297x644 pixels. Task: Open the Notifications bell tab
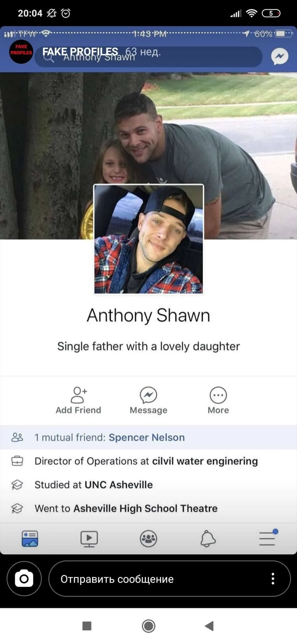(x=208, y=539)
